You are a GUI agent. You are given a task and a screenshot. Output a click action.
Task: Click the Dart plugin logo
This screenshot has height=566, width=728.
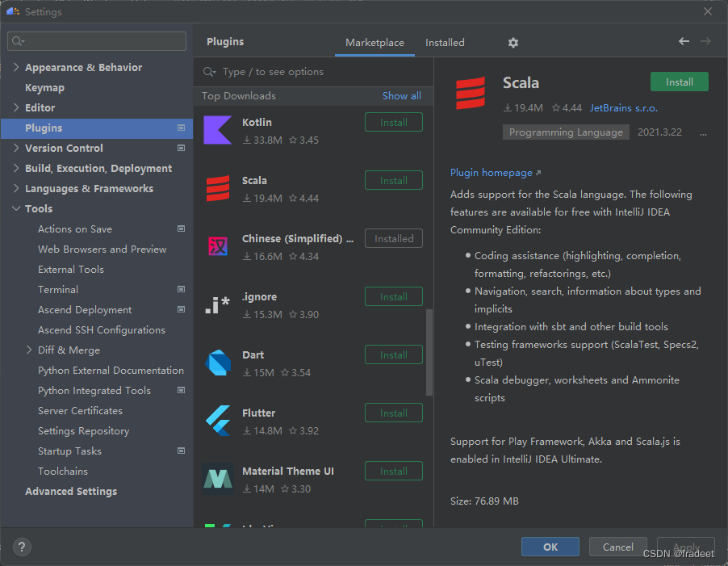[x=218, y=363]
